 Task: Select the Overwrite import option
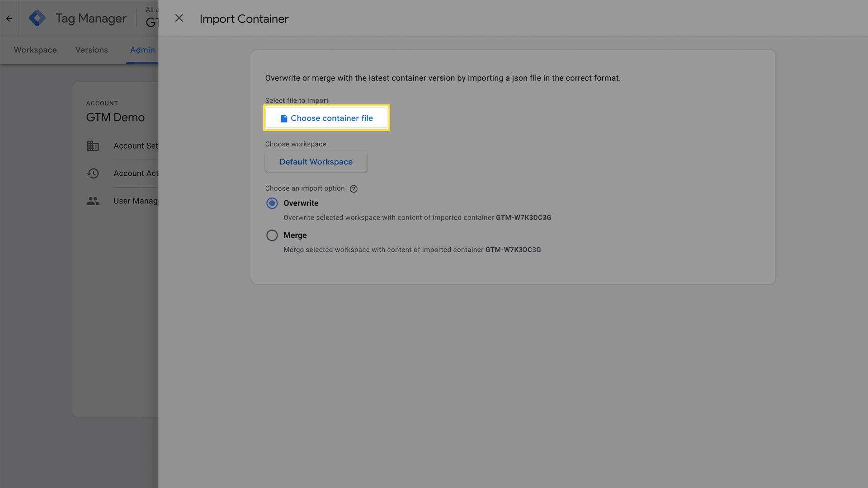(x=272, y=203)
